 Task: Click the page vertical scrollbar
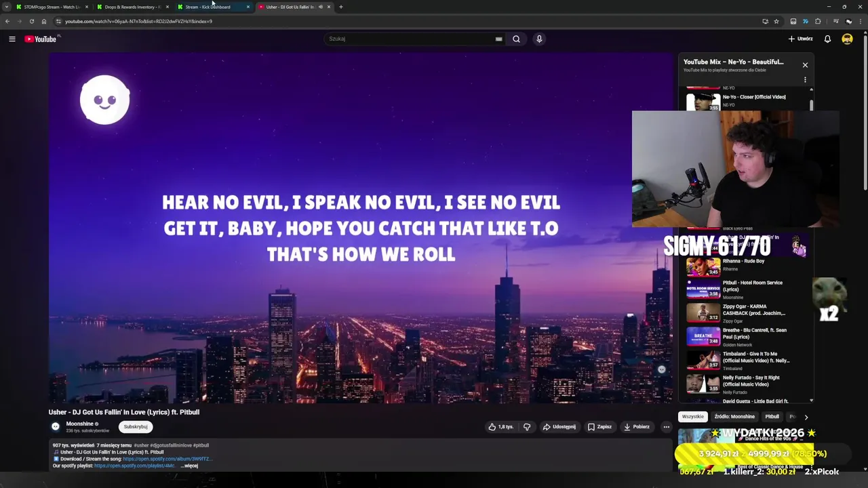click(865, 112)
